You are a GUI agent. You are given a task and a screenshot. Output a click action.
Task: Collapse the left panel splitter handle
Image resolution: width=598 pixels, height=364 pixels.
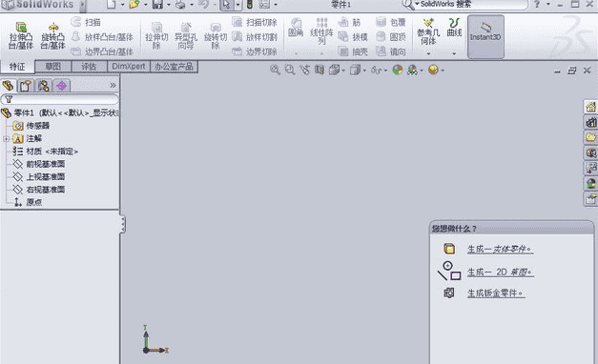122,224
